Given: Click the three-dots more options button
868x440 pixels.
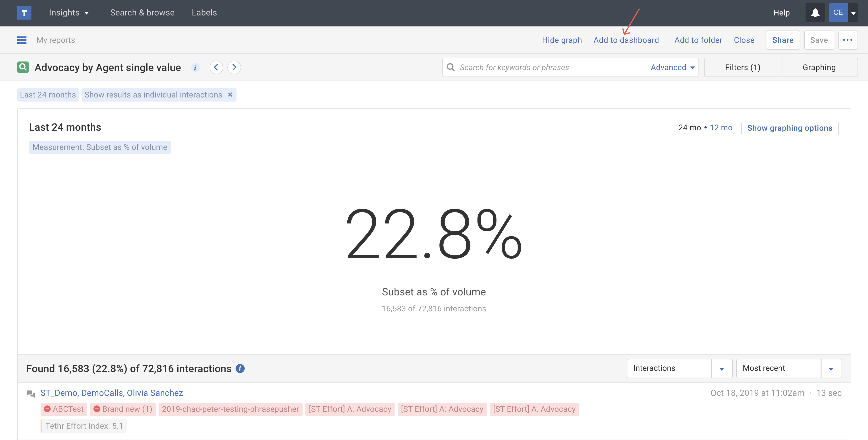Looking at the screenshot, I should [x=847, y=40].
